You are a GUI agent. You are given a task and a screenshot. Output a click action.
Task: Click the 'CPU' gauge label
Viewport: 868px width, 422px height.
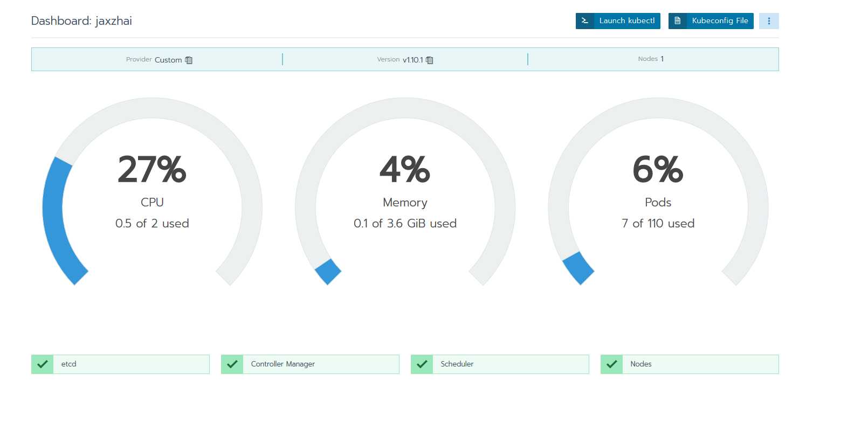point(152,202)
